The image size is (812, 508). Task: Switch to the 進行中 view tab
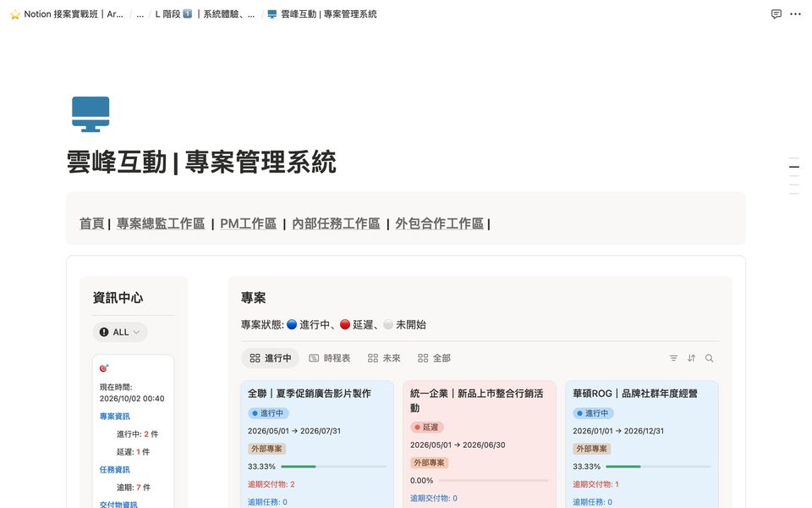point(271,358)
